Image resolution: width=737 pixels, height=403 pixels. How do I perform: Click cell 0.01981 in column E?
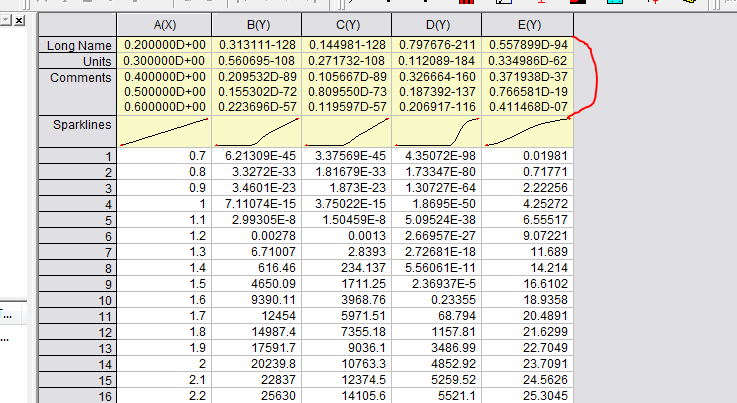[527, 156]
